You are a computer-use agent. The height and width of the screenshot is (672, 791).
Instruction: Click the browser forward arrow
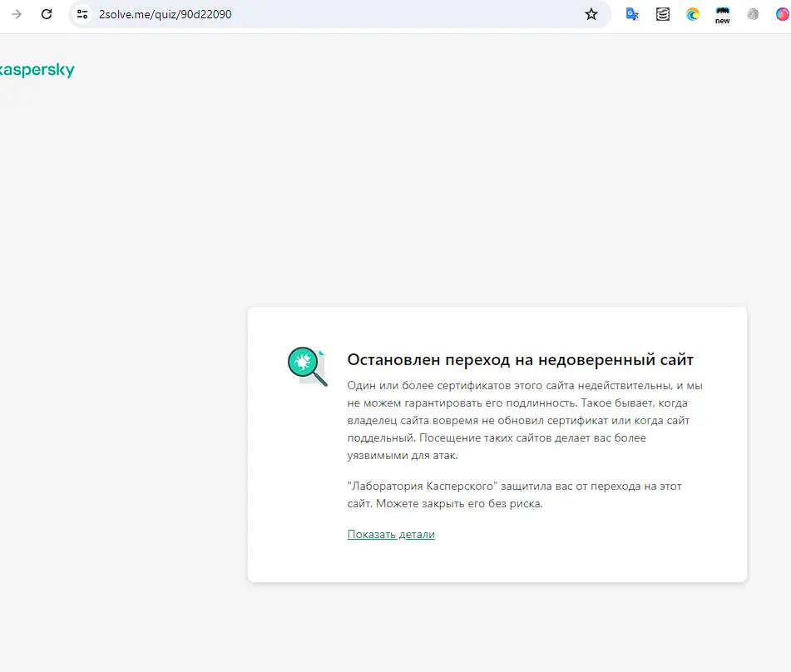[x=17, y=14]
